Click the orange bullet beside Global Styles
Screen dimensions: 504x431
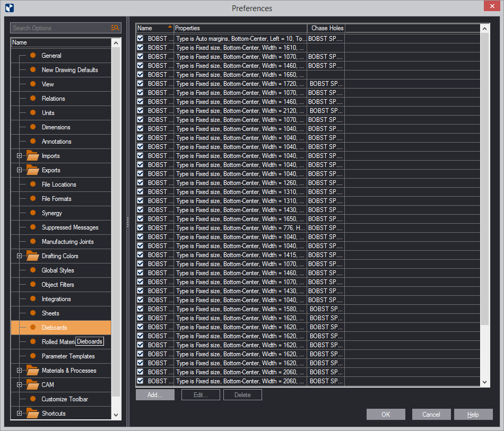(x=33, y=270)
